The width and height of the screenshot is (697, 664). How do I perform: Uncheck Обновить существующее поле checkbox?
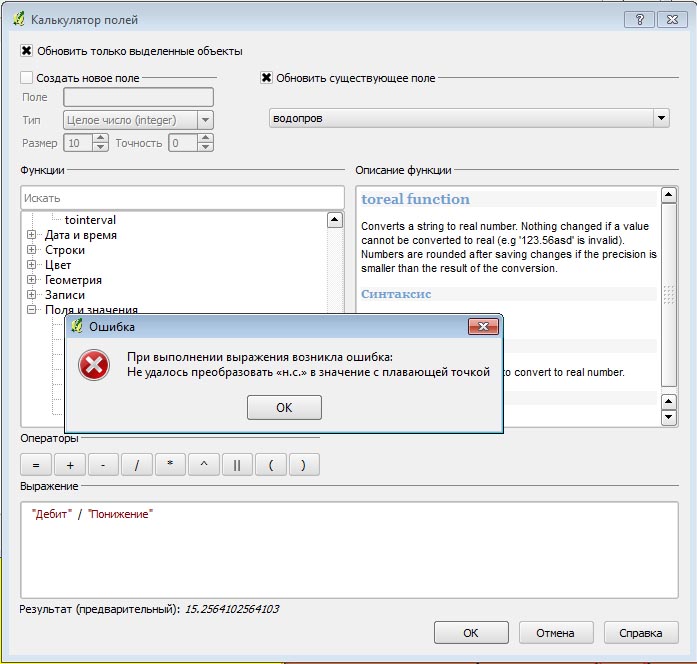click(266, 78)
